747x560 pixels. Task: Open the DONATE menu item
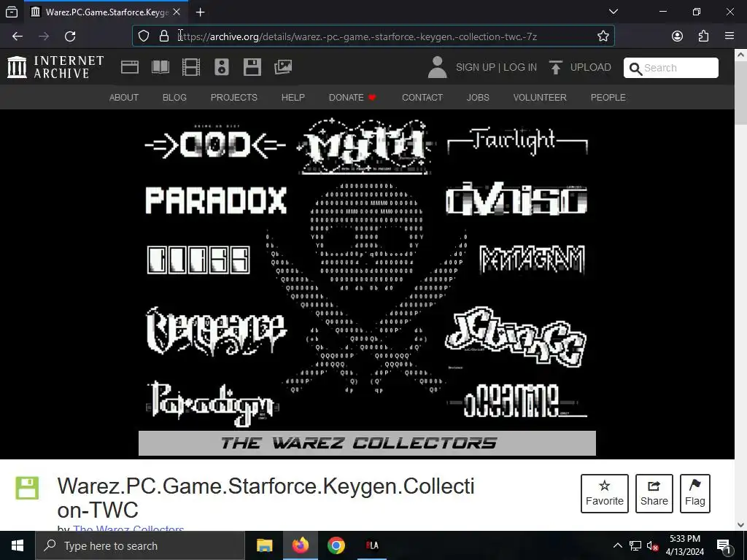click(x=352, y=98)
